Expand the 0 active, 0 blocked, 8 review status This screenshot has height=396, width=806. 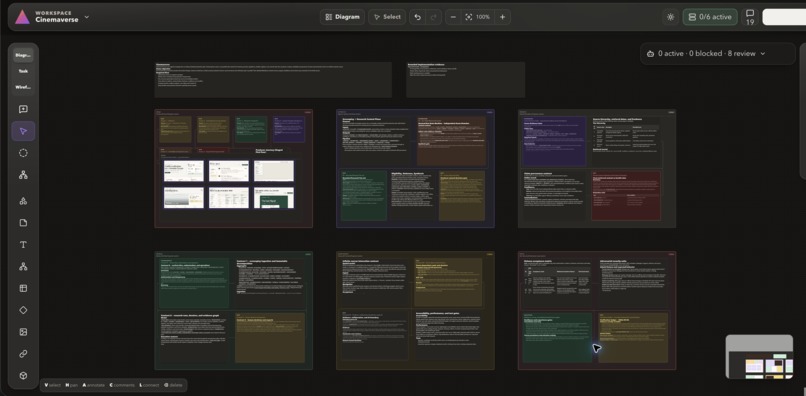pos(718,53)
